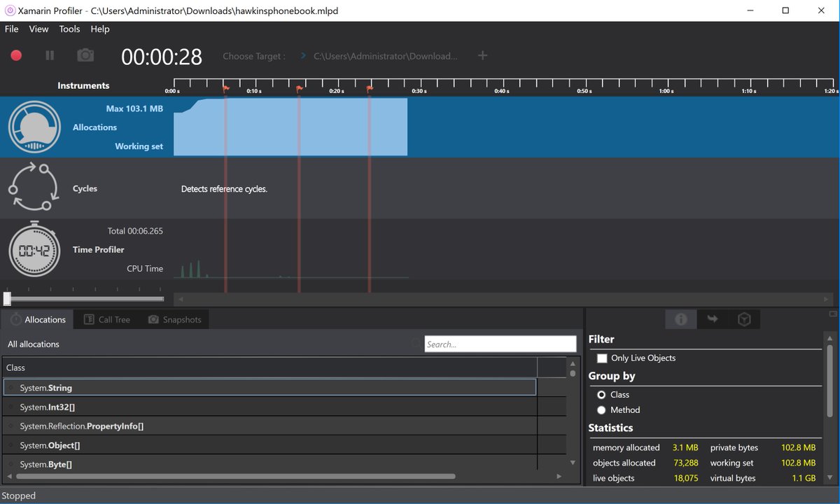Screen dimensions: 840x504
Task: Select the Class group by option
Action: click(601, 395)
